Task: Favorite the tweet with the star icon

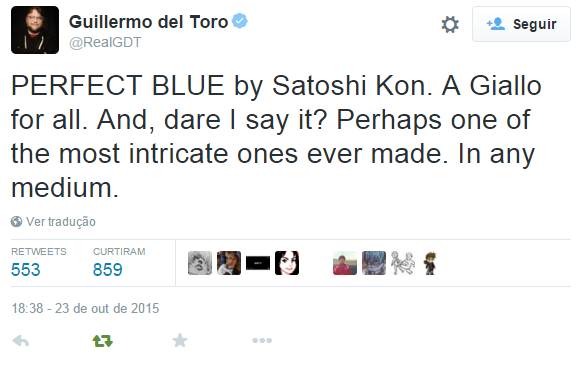Action: (x=180, y=341)
